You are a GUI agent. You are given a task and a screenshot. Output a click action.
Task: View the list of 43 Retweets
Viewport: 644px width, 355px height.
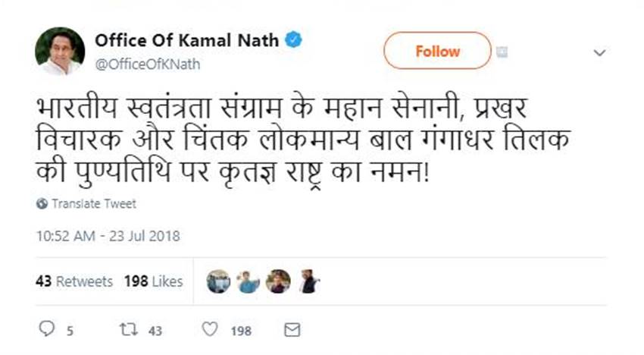(74, 281)
